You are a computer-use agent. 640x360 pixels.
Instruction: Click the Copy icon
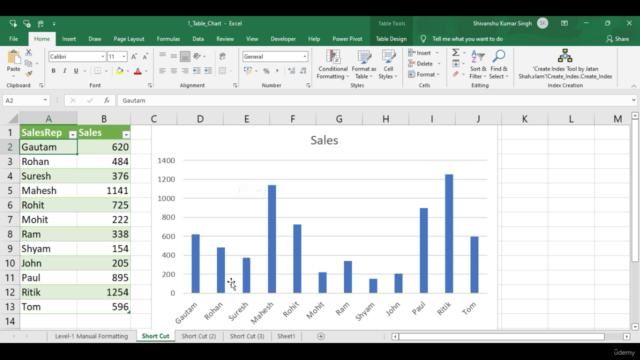click(x=28, y=63)
